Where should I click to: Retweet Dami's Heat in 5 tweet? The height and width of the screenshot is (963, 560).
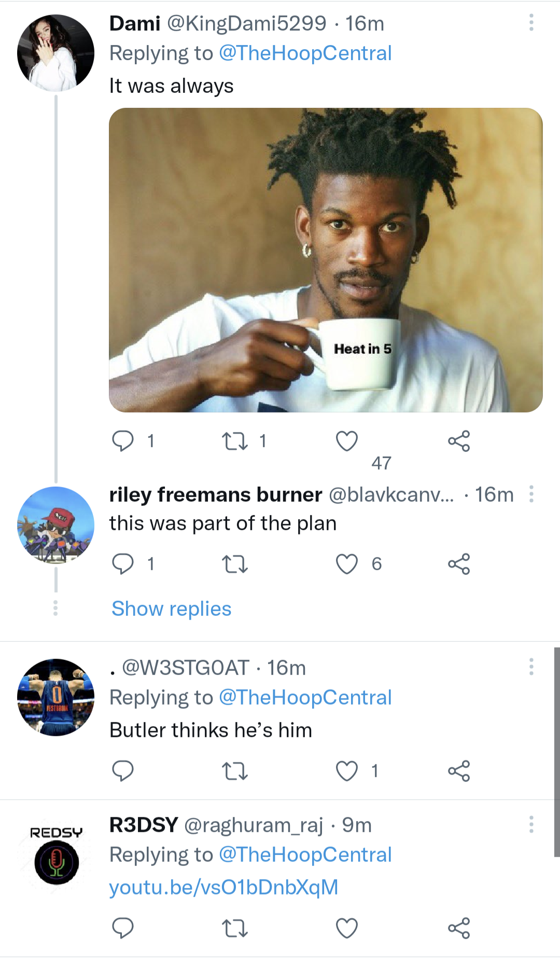coord(235,442)
